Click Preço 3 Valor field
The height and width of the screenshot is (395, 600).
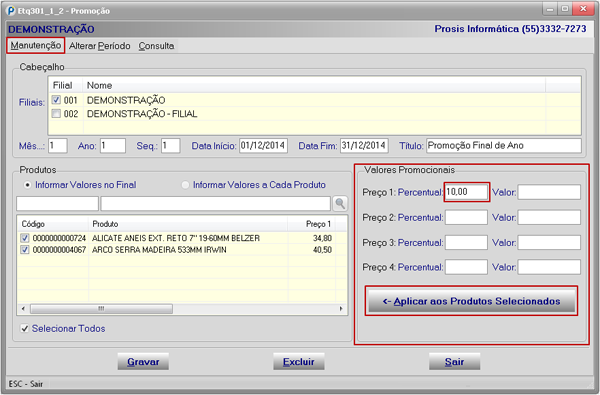pos(549,243)
